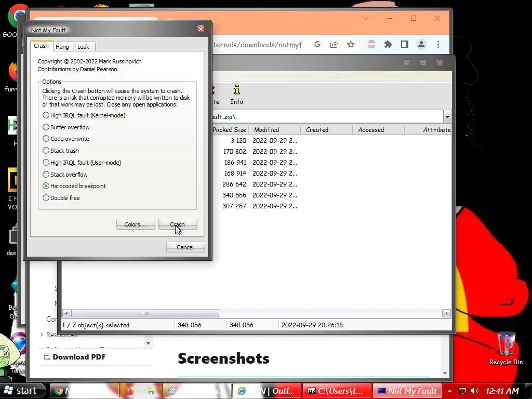Click 7-Zip scroll left arrow
532x399 pixels.
(66, 313)
